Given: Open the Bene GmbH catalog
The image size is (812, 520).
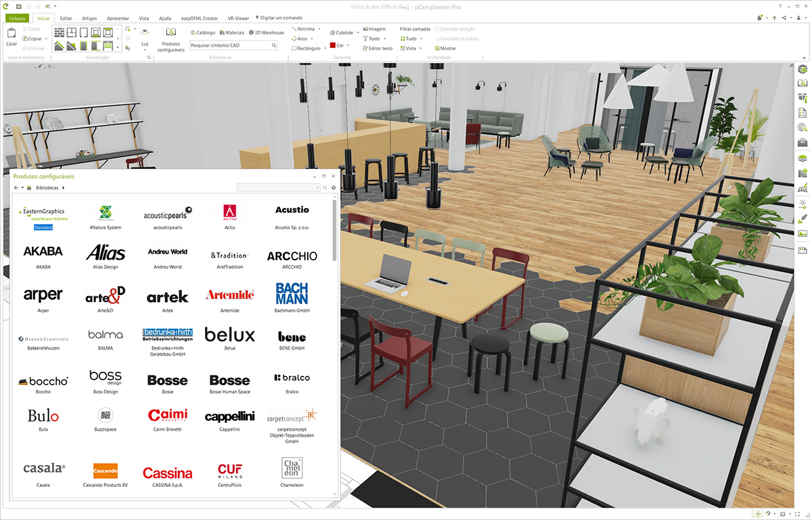Looking at the screenshot, I should pos(292,340).
